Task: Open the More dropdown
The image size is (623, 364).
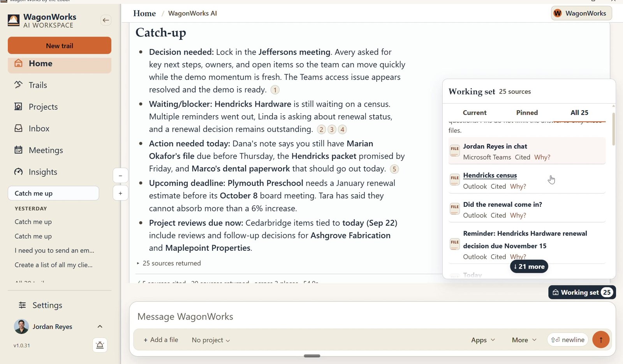Action: pyautogui.click(x=524, y=340)
